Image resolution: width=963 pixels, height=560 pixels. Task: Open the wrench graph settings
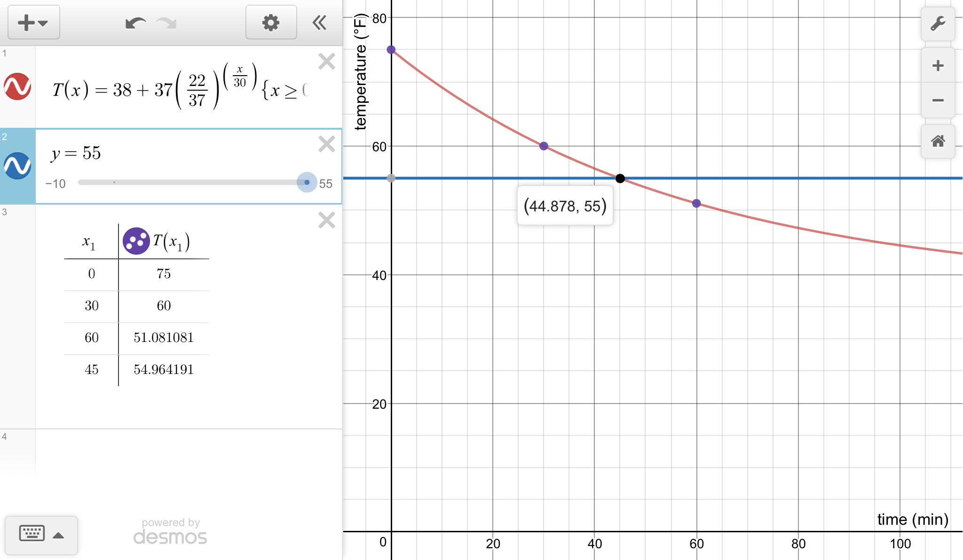click(938, 23)
